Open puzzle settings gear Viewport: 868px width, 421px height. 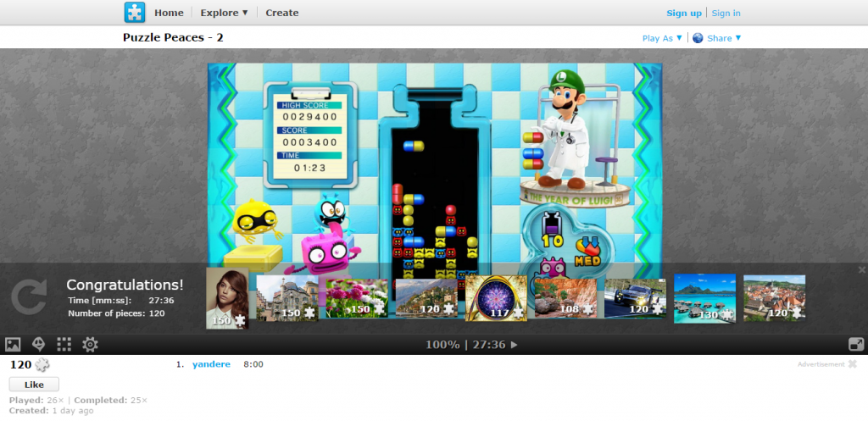pyautogui.click(x=90, y=345)
